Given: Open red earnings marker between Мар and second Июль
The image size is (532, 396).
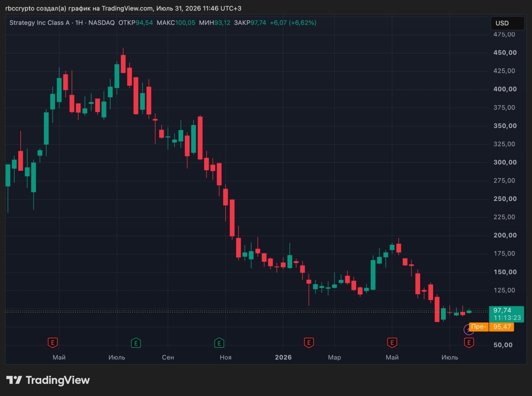Looking at the screenshot, I should (392, 343).
